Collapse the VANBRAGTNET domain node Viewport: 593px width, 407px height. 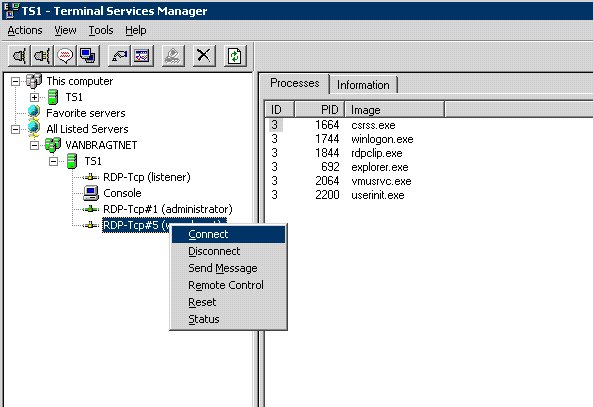point(34,145)
